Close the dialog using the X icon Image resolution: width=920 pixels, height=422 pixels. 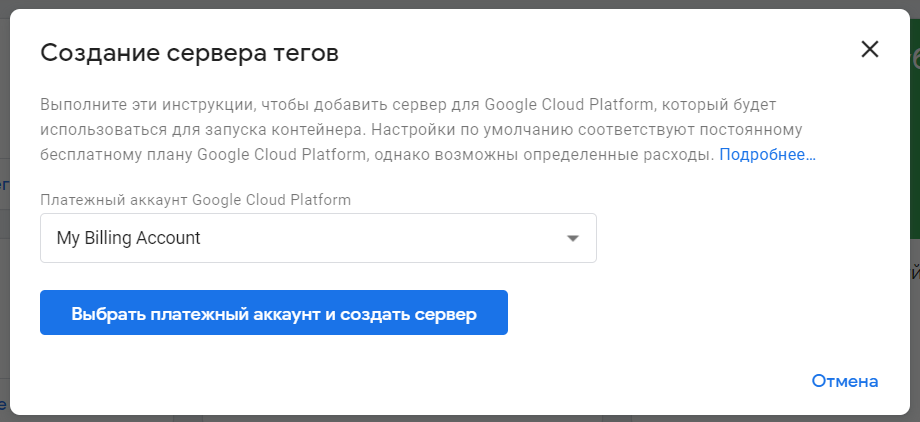[869, 50]
